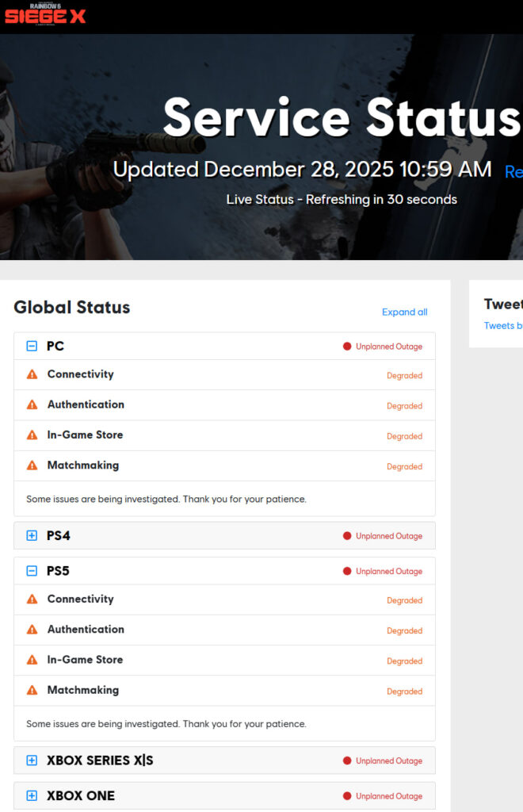Expand the PS4 platform section
523x812 pixels.
(x=32, y=536)
